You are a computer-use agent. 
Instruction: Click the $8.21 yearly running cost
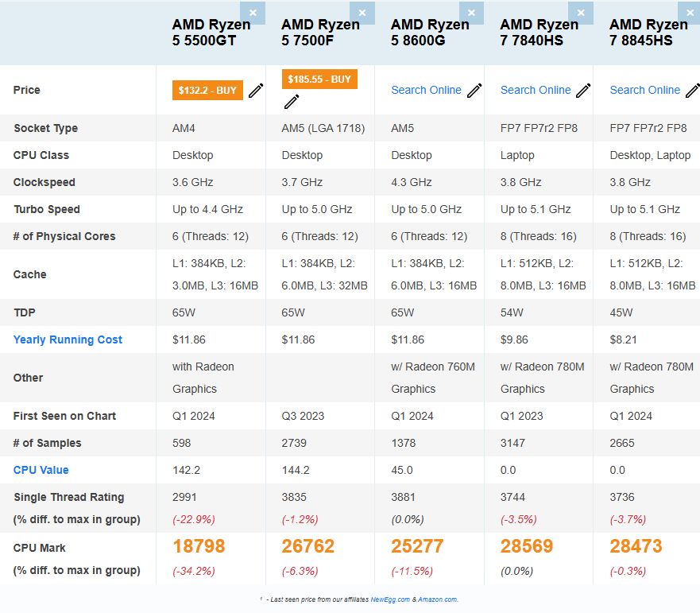623,339
